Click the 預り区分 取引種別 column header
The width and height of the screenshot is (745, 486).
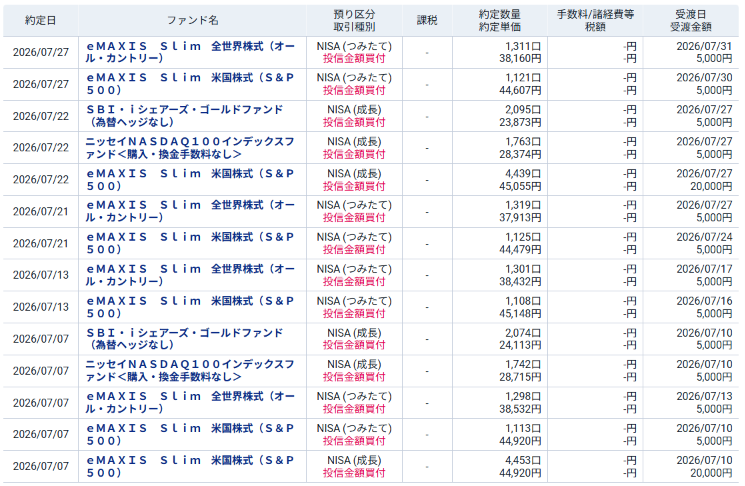(354, 20)
